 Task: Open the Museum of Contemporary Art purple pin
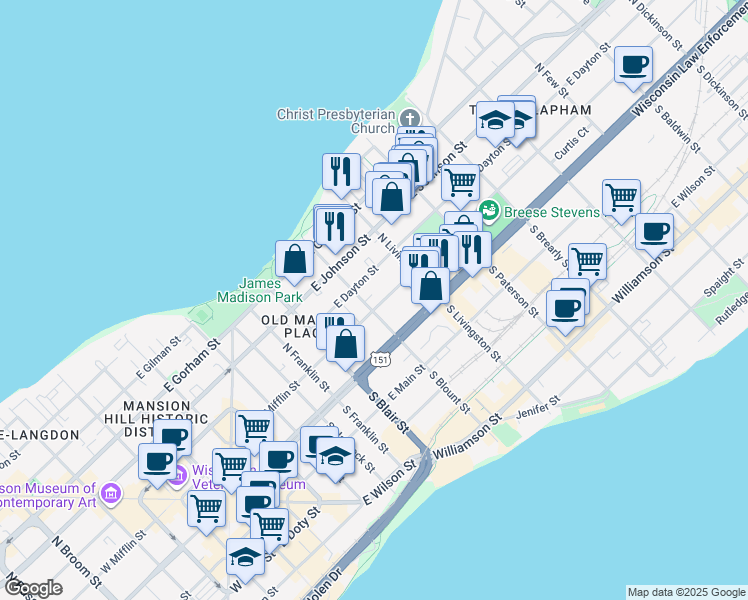111,493
